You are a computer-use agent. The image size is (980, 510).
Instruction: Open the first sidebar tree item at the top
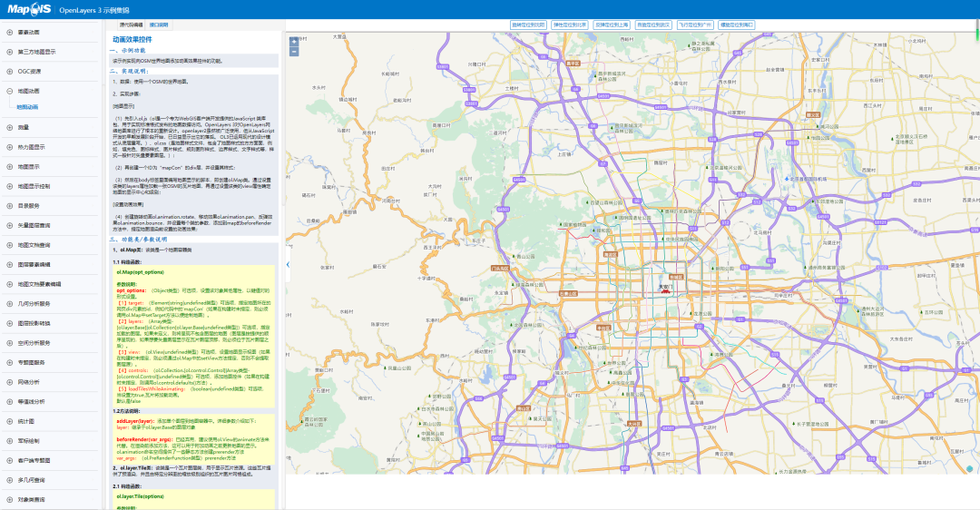(29, 33)
